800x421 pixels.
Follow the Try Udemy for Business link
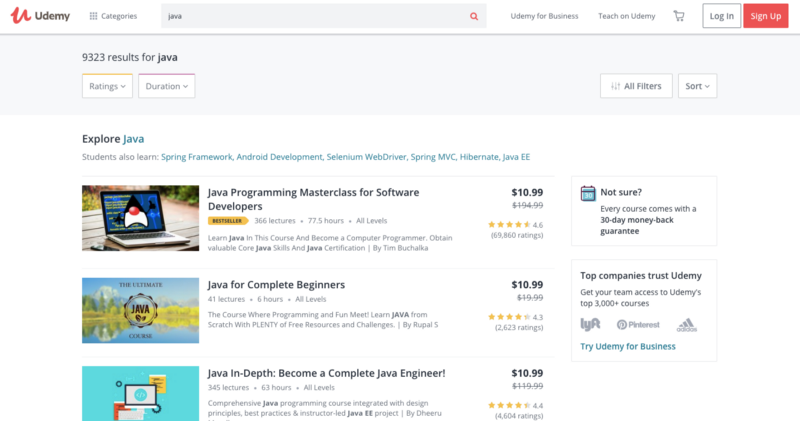(628, 346)
